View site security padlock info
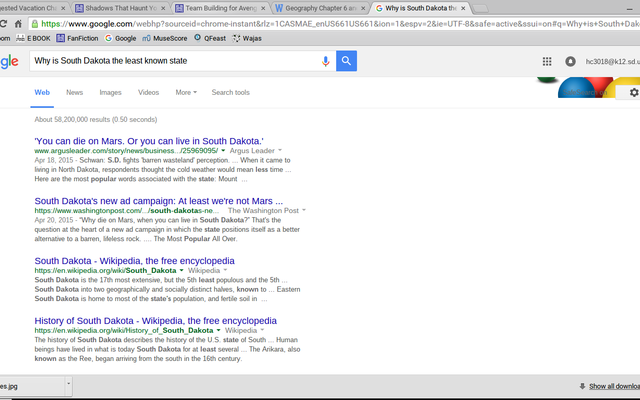The width and height of the screenshot is (640, 400). pyautogui.click(x=35, y=24)
